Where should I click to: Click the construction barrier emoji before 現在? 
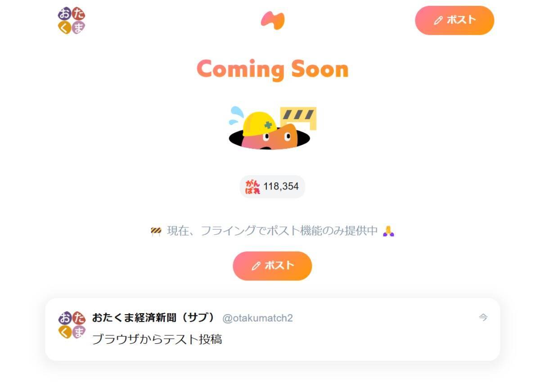[156, 231]
